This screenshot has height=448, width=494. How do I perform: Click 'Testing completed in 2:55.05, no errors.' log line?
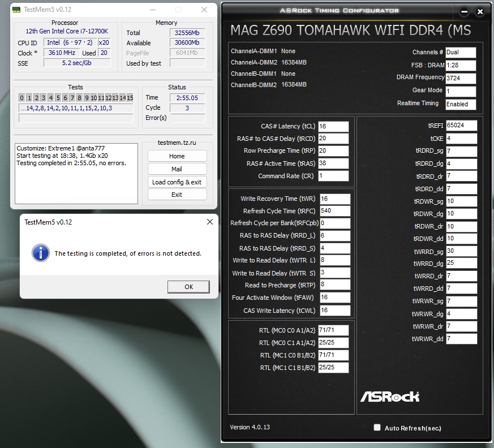point(71,163)
